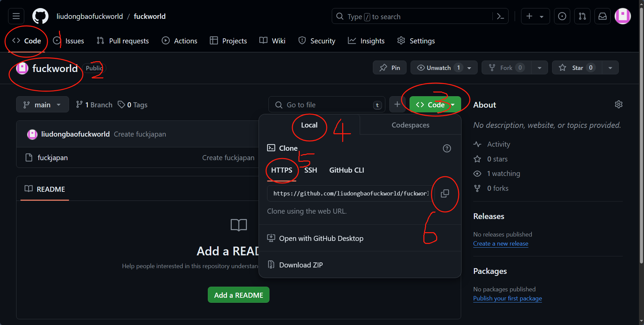Expand the Star lists dropdown arrow
The width and height of the screenshot is (644, 325).
(x=610, y=68)
